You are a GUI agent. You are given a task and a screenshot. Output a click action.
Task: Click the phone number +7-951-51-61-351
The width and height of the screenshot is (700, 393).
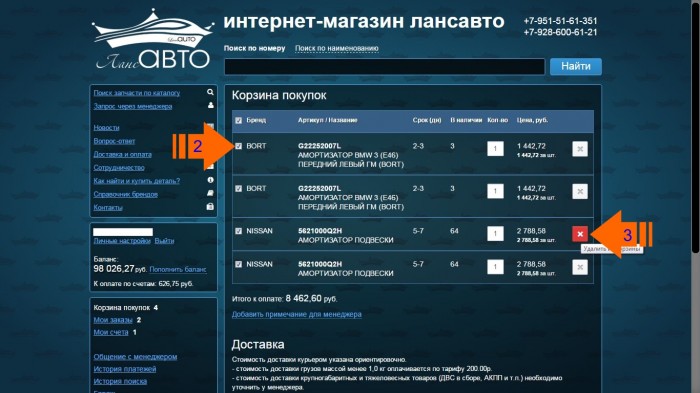(x=560, y=21)
